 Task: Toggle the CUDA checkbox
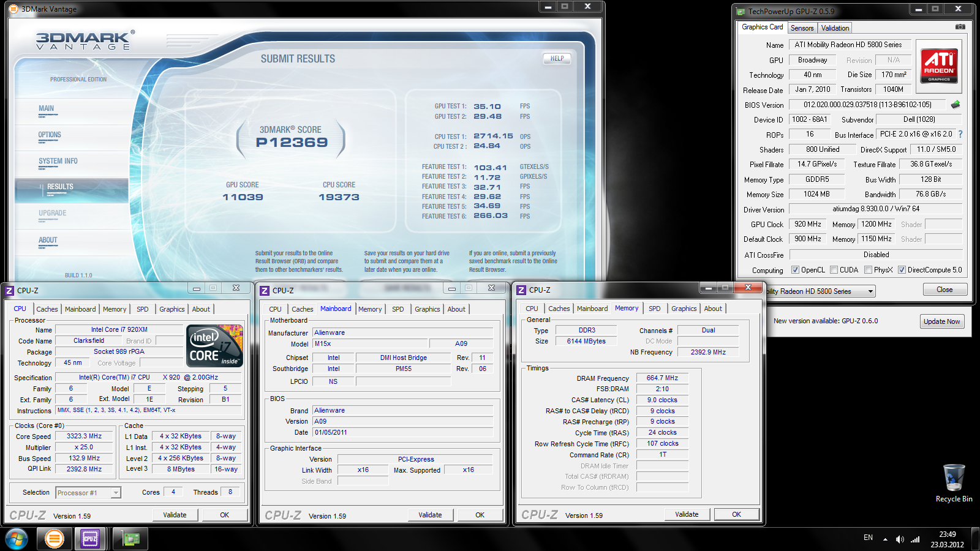834,270
